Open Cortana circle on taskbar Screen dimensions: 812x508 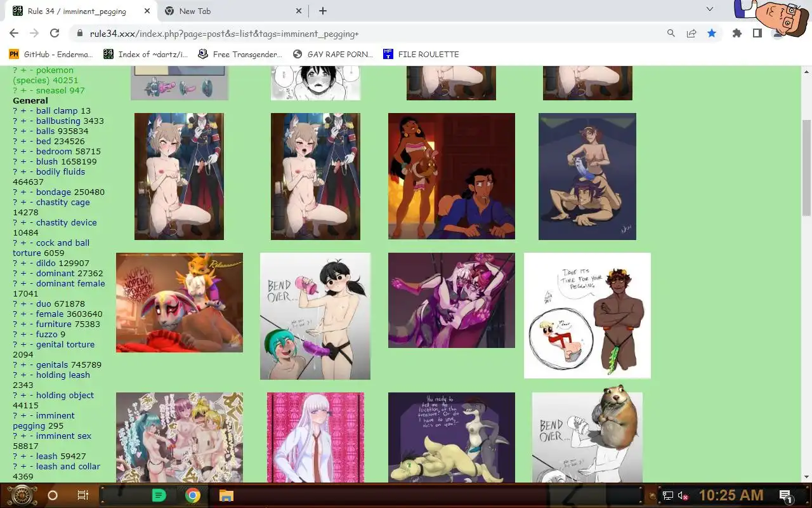pyautogui.click(x=53, y=495)
